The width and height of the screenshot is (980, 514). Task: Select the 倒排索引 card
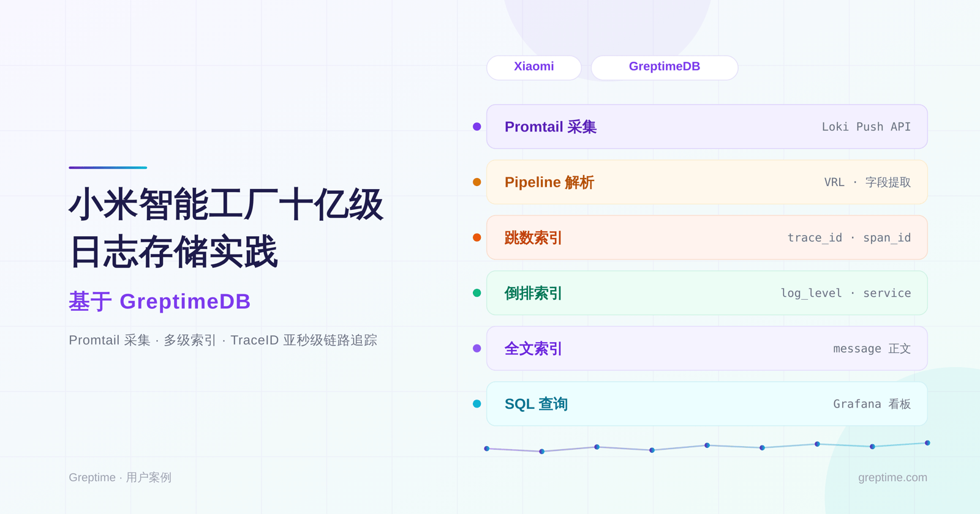[707, 293]
